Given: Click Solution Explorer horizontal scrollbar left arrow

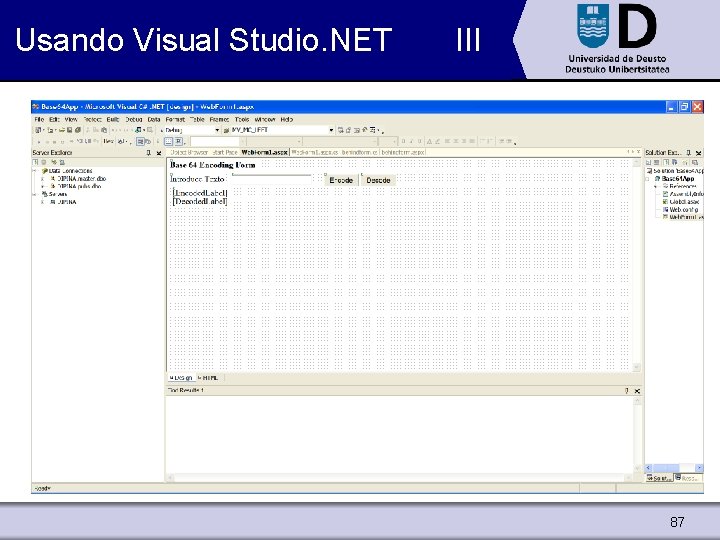Looking at the screenshot, I should [x=649, y=468].
